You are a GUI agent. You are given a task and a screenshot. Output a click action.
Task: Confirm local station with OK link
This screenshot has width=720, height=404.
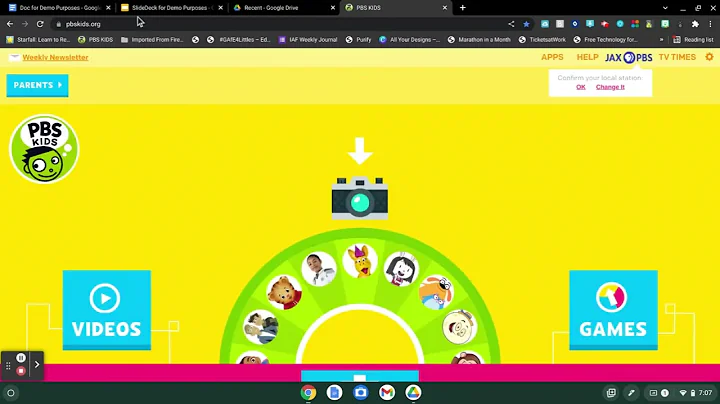click(x=580, y=87)
